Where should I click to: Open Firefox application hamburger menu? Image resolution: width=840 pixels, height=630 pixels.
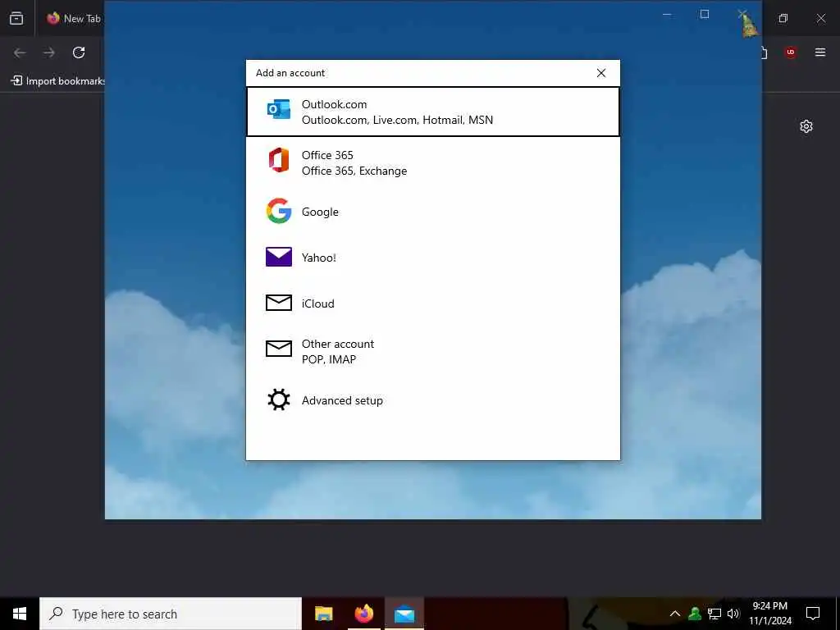(x=820, y=52)
